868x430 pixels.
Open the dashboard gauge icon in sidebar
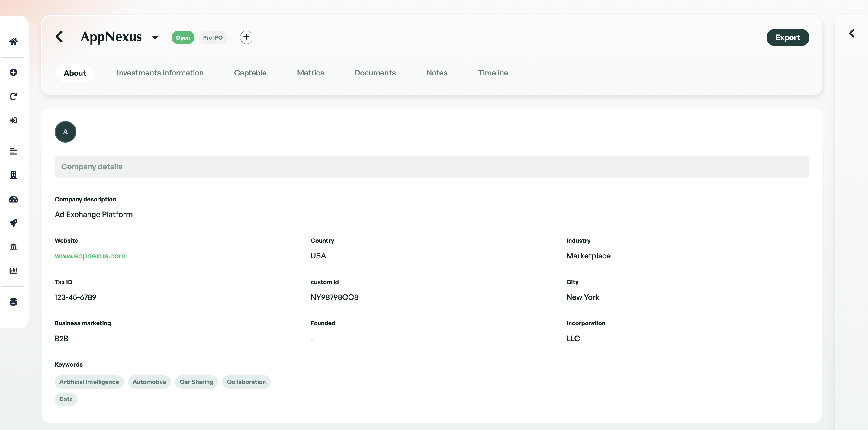pos(14,199)
